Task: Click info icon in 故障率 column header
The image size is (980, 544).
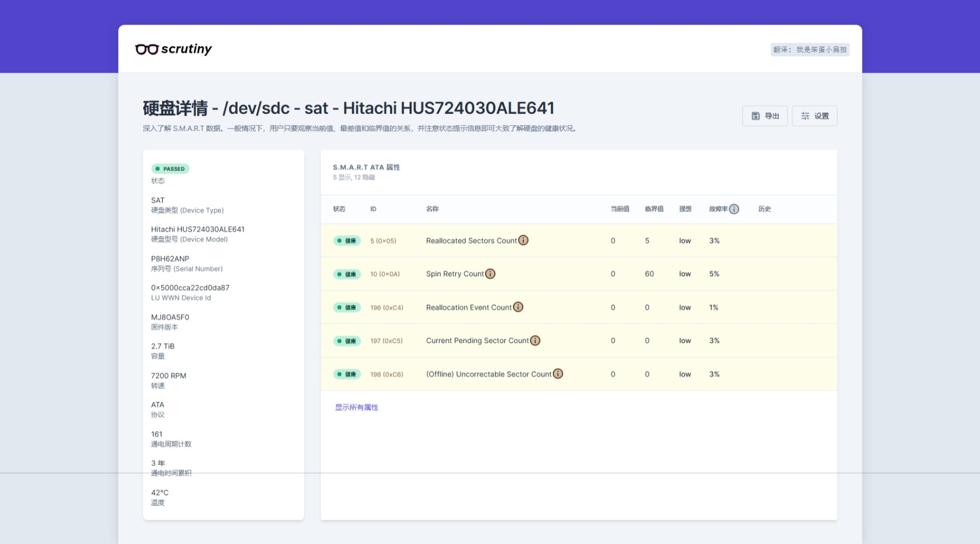Action: [734, 209]
